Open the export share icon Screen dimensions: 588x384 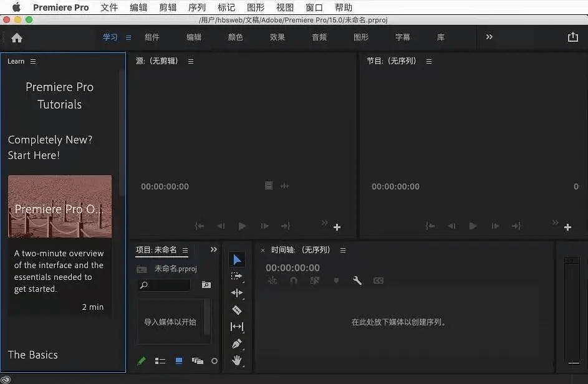click(572, 37)
